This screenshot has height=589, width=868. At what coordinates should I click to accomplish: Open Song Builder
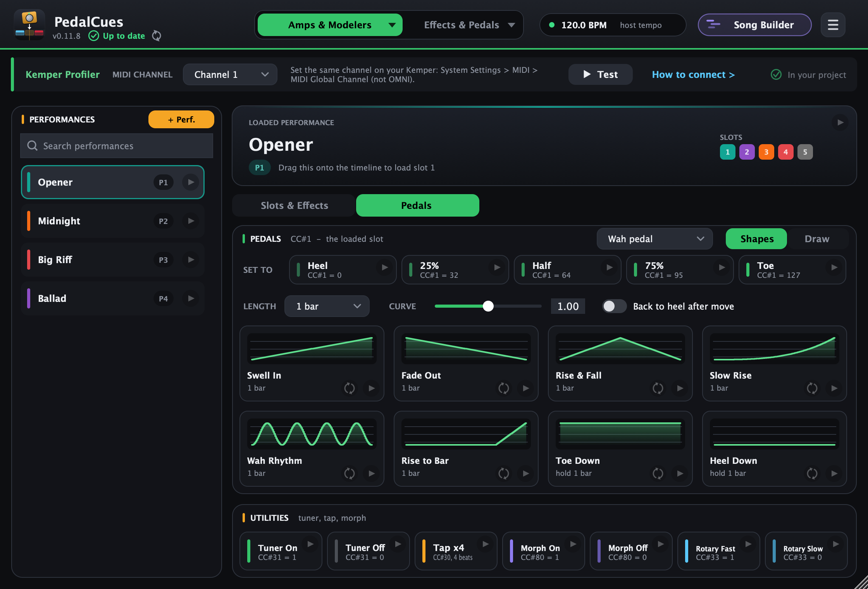click(754, 25)
